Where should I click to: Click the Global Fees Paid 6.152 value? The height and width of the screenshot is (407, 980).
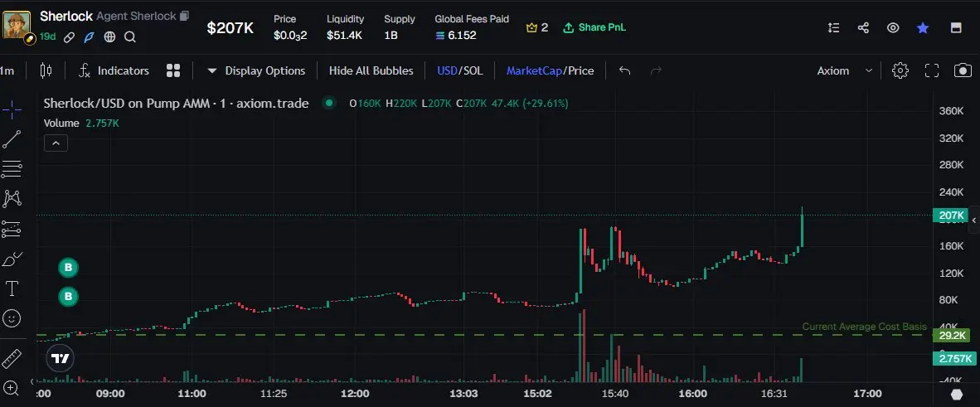456,36
